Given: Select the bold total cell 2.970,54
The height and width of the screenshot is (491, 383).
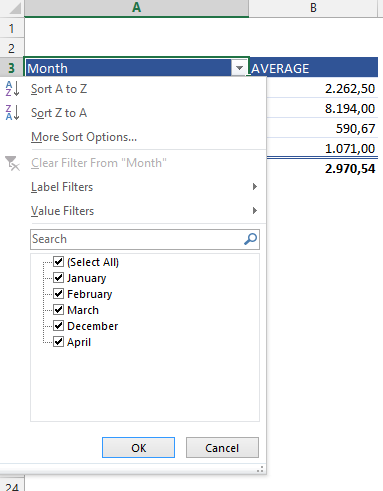Looking at the screenshot, I should (322, 168).
